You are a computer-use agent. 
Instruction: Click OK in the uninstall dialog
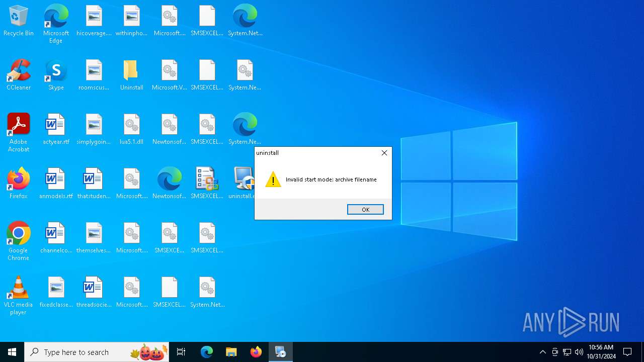point(365,210)
